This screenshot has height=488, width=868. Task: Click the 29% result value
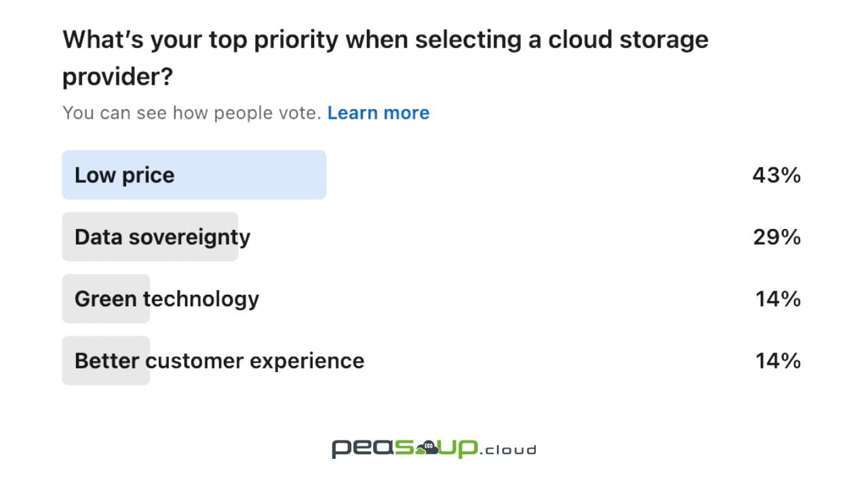click(776, 237)
